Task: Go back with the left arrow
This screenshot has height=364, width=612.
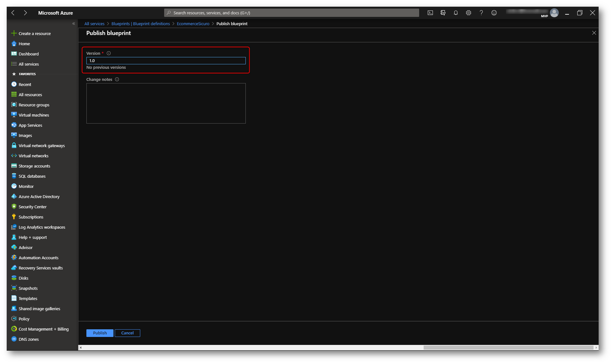Action: [13, 13]
